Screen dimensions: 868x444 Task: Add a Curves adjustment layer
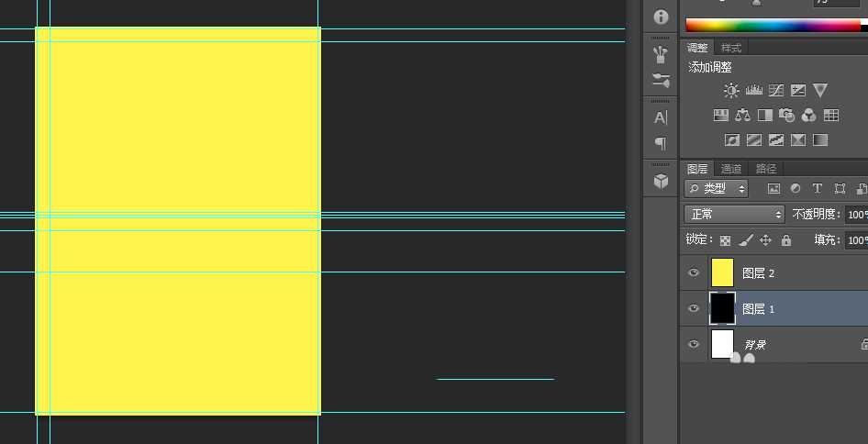click(776, 90)
